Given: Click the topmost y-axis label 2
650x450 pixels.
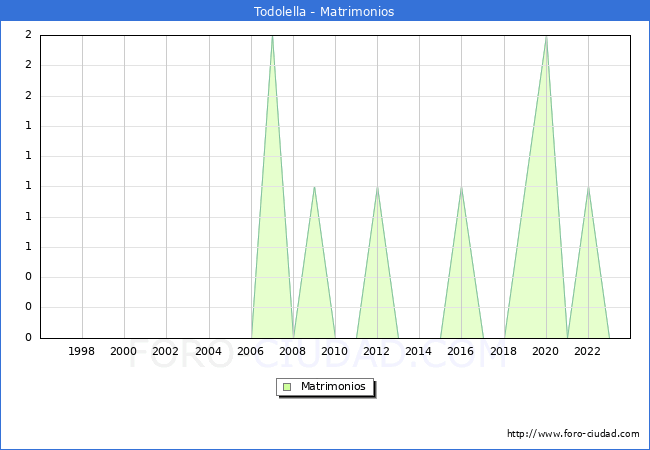Looking at the screenshot, I should point(28,35).
